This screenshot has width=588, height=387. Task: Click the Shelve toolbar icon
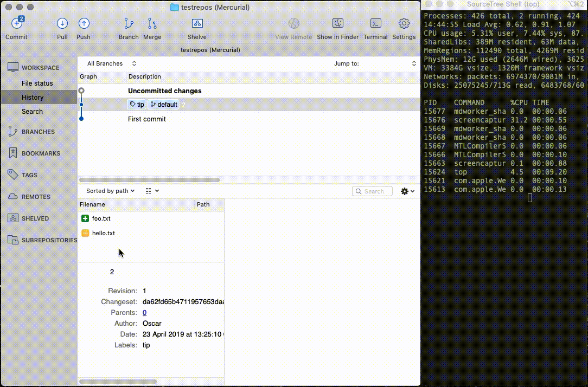pyautogui.click(x=197, y=23)
